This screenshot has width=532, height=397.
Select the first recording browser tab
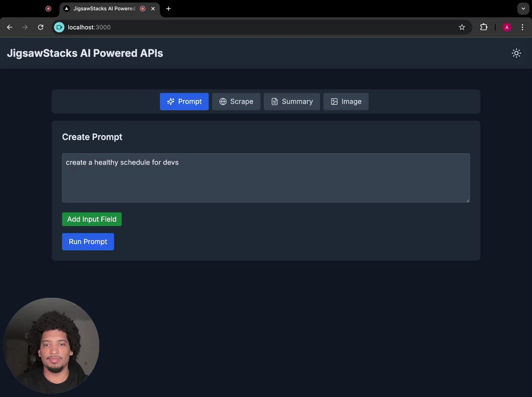pos(48,9)
